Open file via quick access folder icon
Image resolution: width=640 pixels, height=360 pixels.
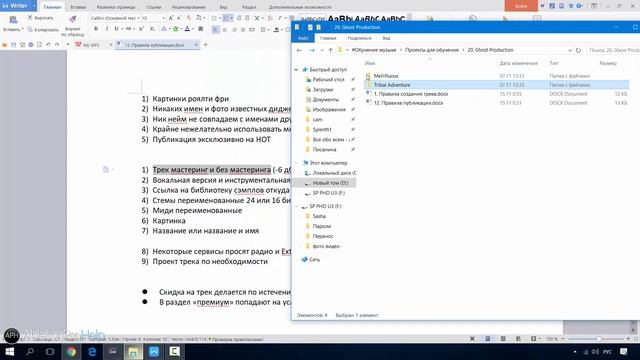coord(5,44)
